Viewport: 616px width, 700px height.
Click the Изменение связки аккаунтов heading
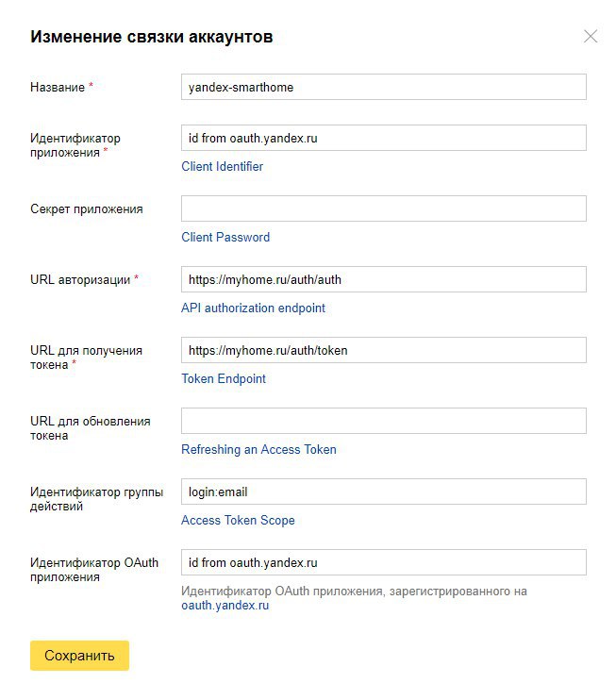pyautogui.click(x=151, y=37)
